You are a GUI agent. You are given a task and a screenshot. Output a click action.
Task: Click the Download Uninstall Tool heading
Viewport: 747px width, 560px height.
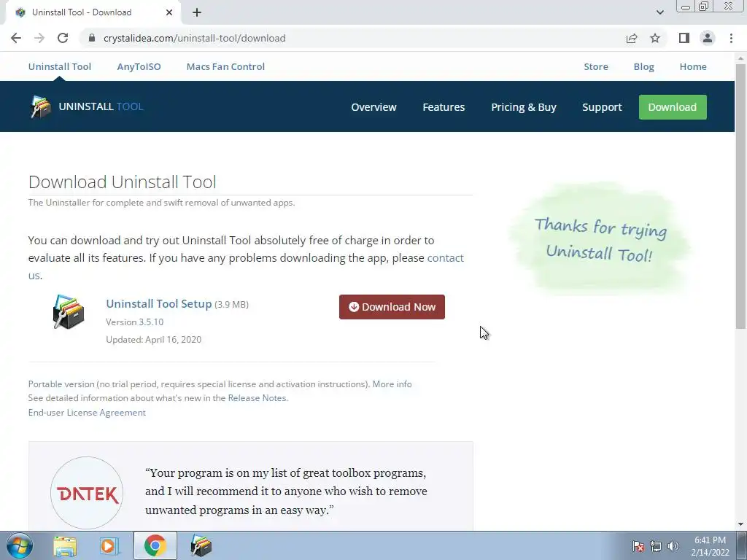[123, 182]
